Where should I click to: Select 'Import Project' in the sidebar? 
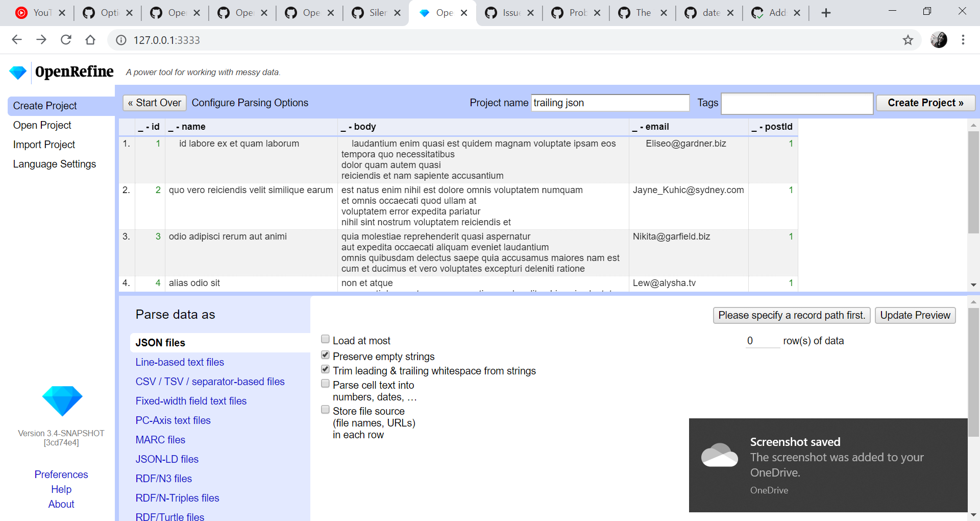point(44,145)
